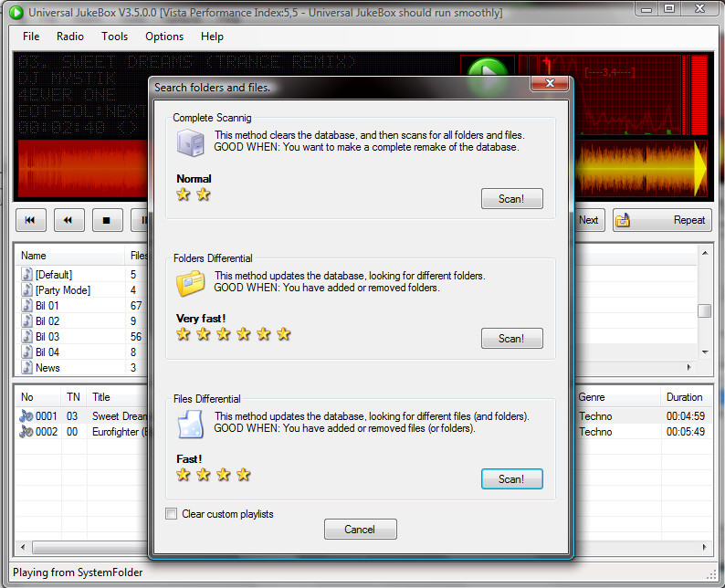Image resolution: width=725 pixels, height=588 pixels.
Task: Click the track list right scroll arrow
Action: coord(705,547)
